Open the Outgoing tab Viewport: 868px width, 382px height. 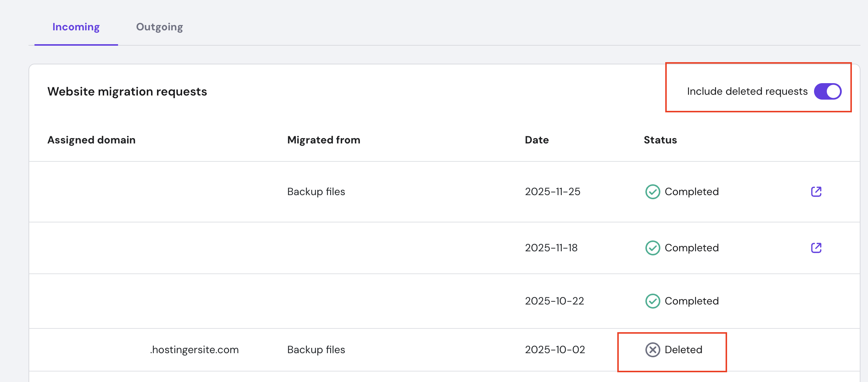[x=159, y=27]
